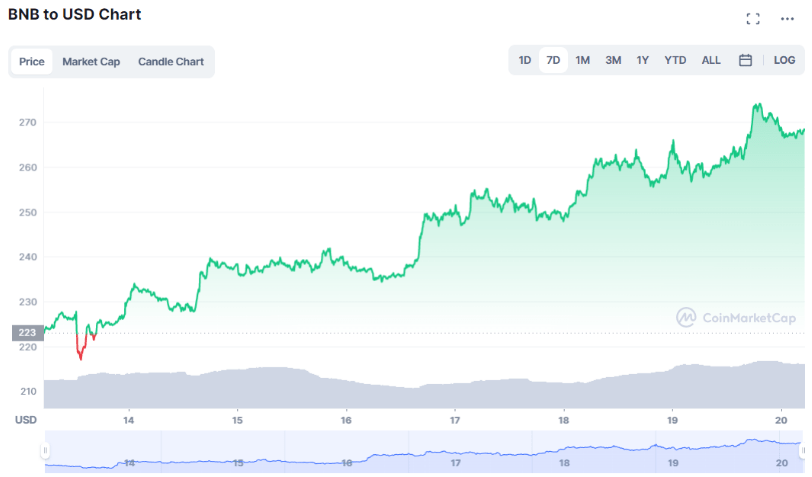
Task: Show year-to-date with YTD button
Action: point(676,61)
